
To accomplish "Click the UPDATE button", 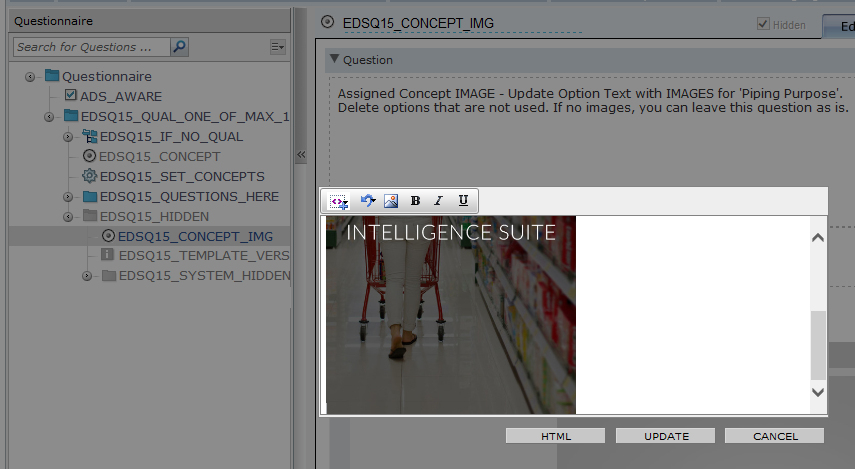I will click(666, 436).
